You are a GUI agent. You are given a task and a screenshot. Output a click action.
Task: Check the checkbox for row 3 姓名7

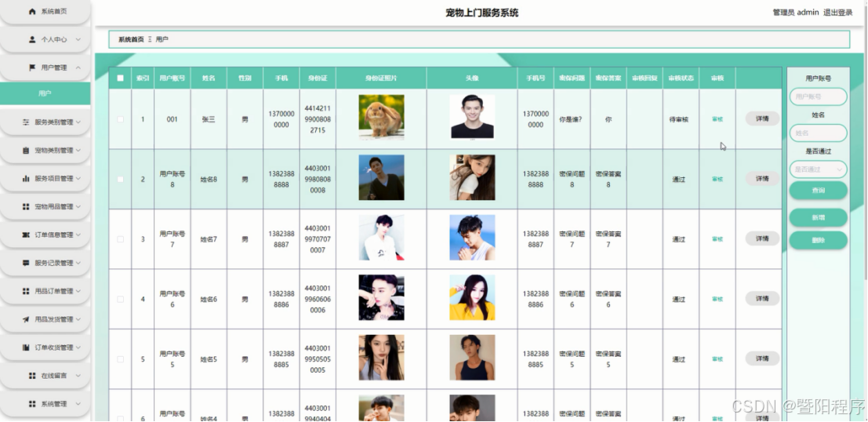120,239
